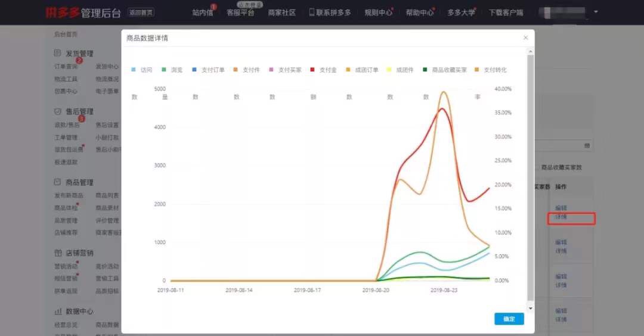This screenshot has height=336, width=644.
Task: Open 退货包运费 in the sidebar
Action: click(x=69, y=150)
